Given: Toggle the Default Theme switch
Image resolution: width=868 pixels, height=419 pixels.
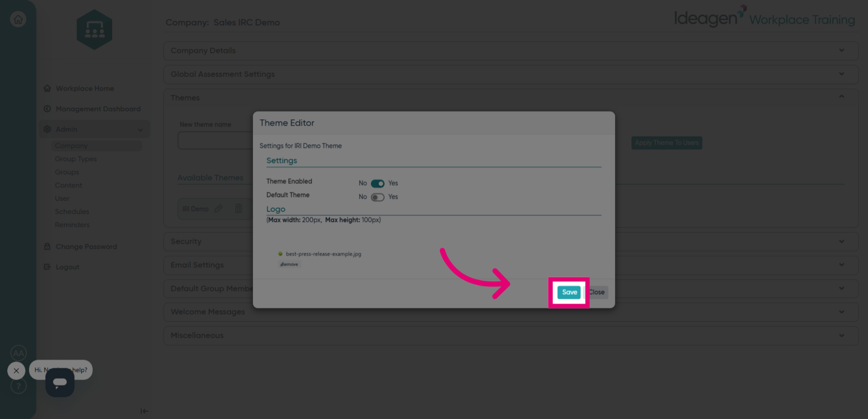Looking at the screenshot, I should click(x=377, y=197).
